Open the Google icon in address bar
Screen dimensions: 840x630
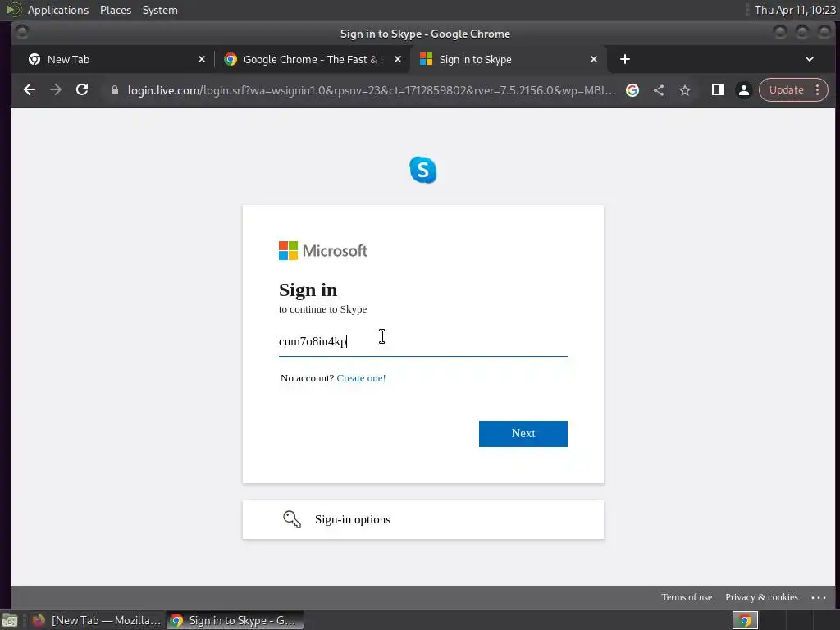(632, 90)
